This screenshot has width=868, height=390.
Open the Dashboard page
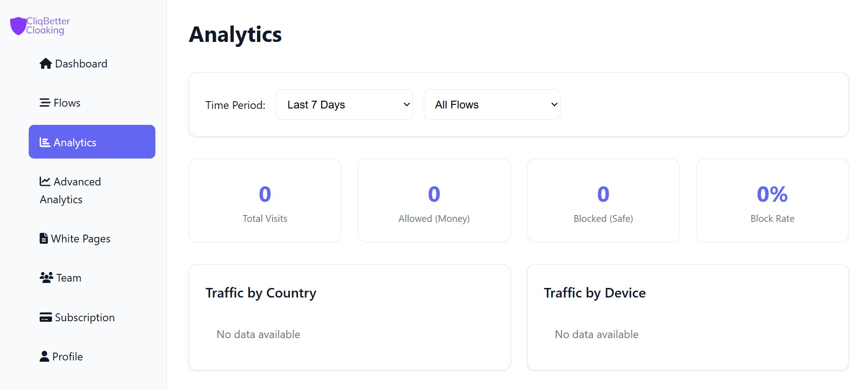92,64
